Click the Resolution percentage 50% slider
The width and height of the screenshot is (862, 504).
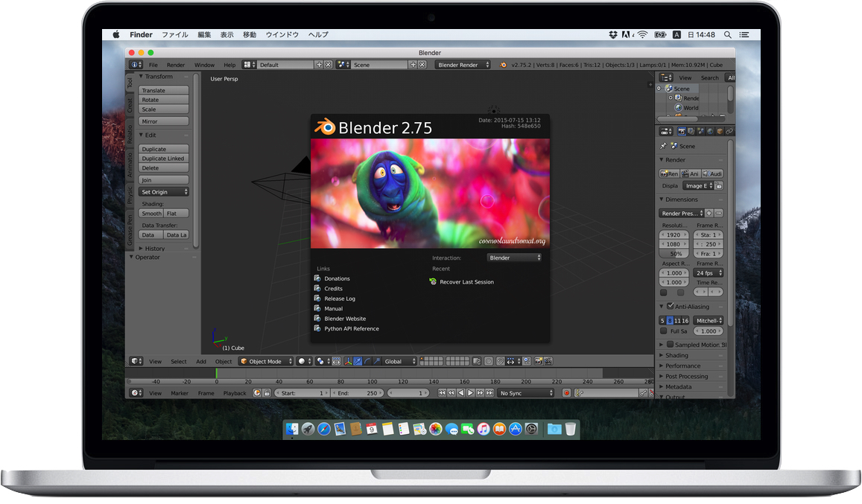point(674,253)
